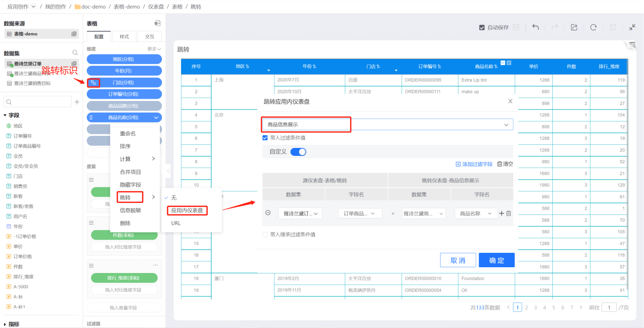644x328 pixels.
Task: Click the trash icon in the filter row
Action: pos(508,214)
